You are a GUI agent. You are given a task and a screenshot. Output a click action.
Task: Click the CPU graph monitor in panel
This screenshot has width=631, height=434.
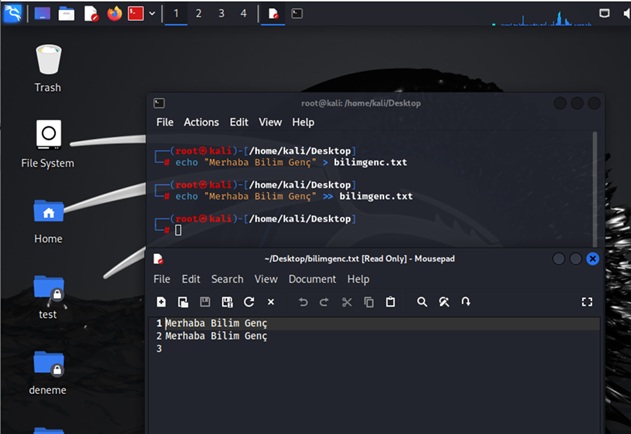[541, 17]
